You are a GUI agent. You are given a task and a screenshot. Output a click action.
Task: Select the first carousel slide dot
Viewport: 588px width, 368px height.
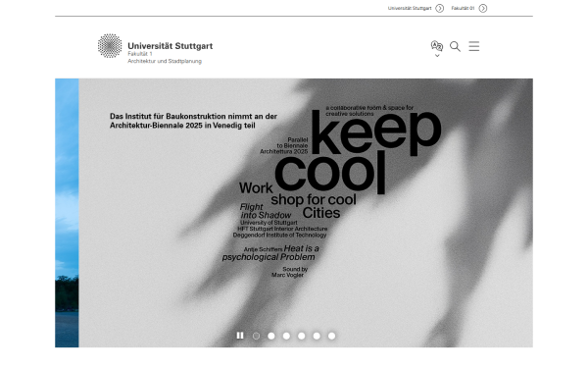coord(256,336)
